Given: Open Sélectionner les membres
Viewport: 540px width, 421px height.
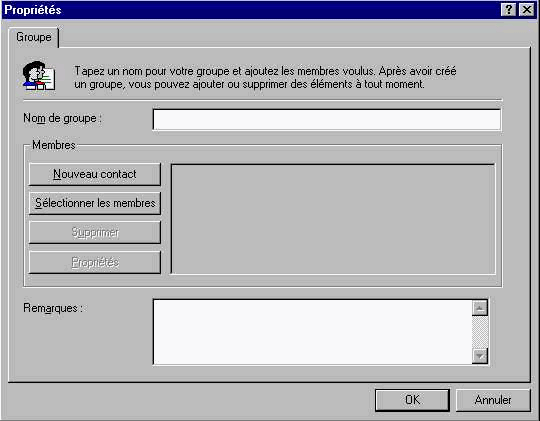Looking at the screenshot, I should click(95, 203).
